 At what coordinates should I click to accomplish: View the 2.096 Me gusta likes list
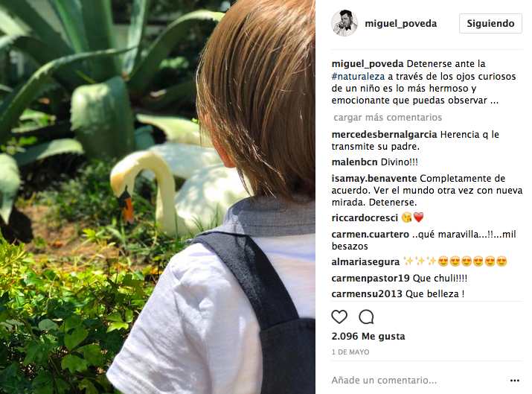368,336
